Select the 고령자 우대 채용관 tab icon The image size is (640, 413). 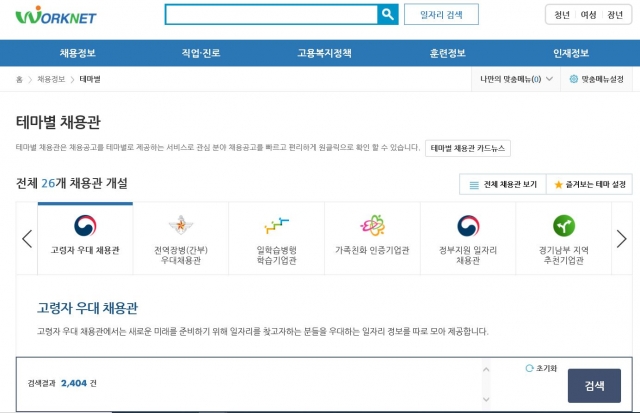(x=85, y=226)
